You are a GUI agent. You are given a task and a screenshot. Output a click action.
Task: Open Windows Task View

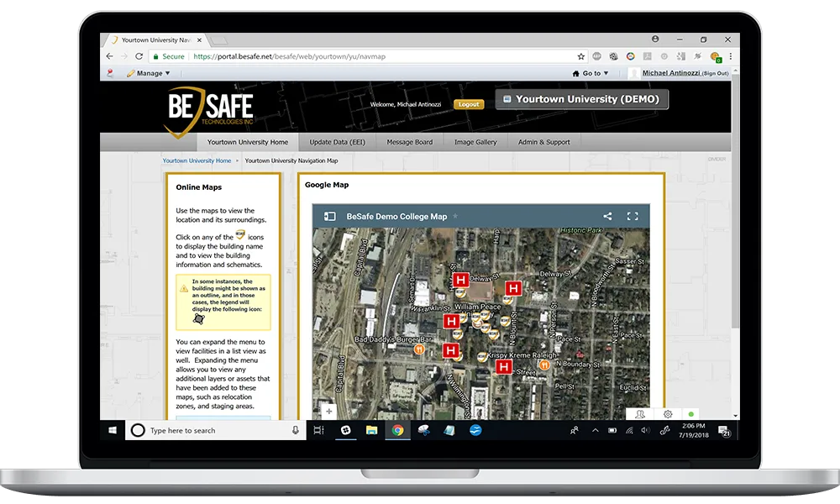pyautogui.click(x=318, y=430)
